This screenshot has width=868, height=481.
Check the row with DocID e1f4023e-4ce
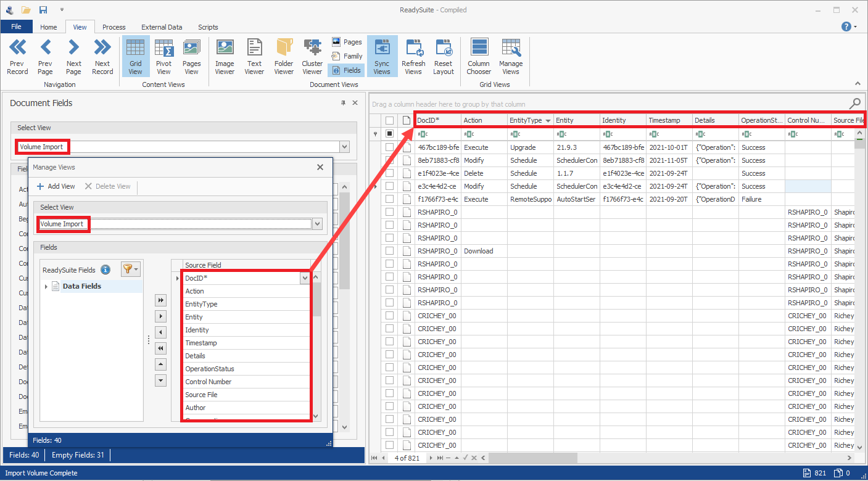pos(389,173)
